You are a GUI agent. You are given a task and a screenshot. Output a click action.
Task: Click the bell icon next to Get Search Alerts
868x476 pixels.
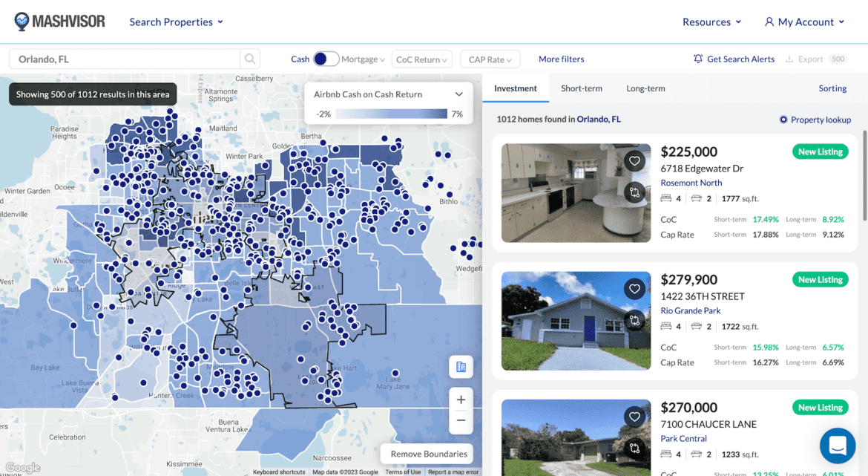[697, 59]
